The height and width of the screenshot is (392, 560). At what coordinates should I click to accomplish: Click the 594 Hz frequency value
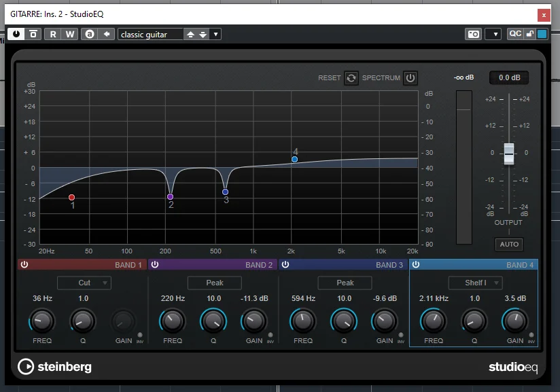(303, 298)
